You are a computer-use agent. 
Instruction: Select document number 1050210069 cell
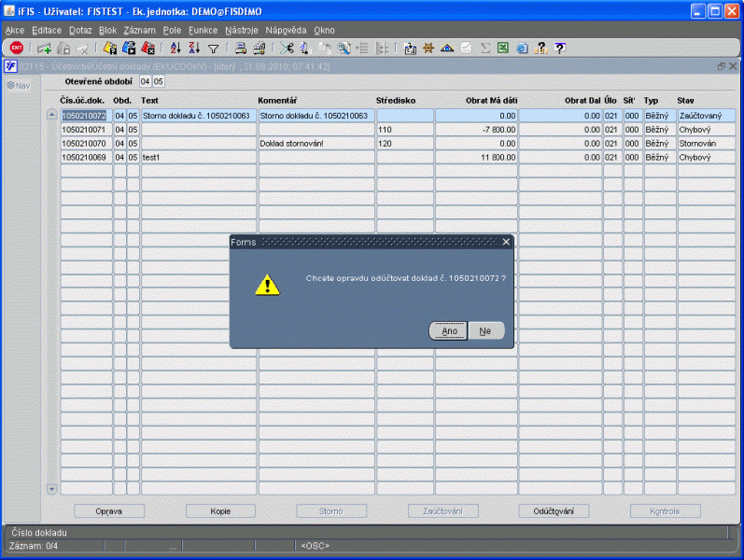pyautogui.click(x=87, y=157)
